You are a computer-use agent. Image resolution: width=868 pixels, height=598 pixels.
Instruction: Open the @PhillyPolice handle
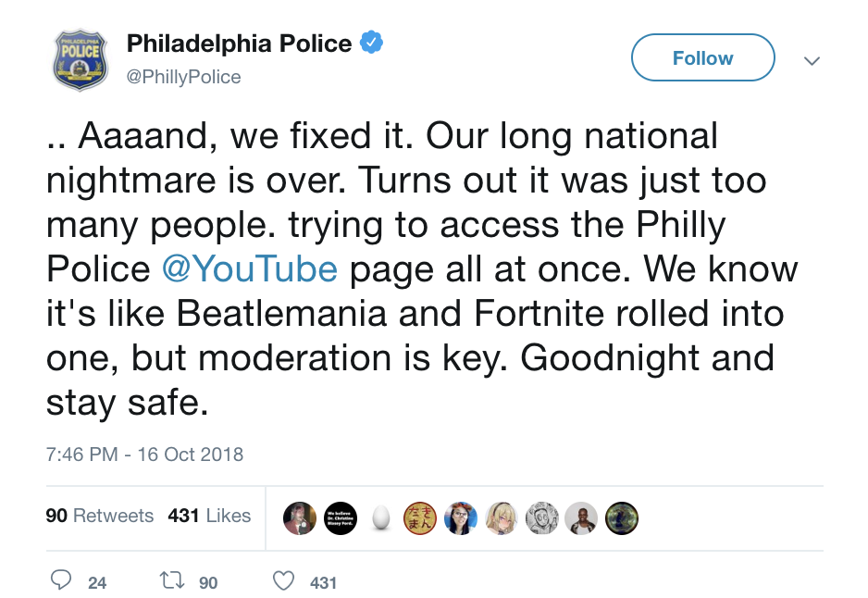(183, 77)
